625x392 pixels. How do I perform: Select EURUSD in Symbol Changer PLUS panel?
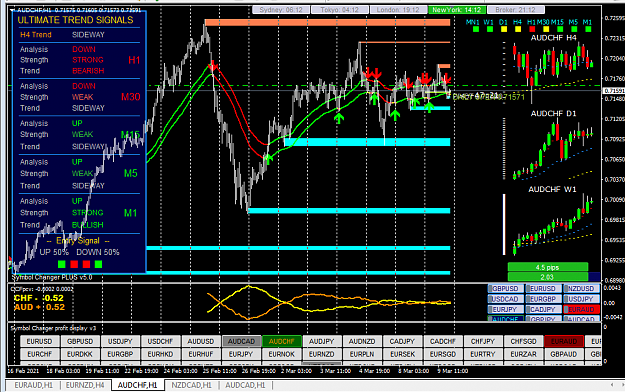coord(543,288)
